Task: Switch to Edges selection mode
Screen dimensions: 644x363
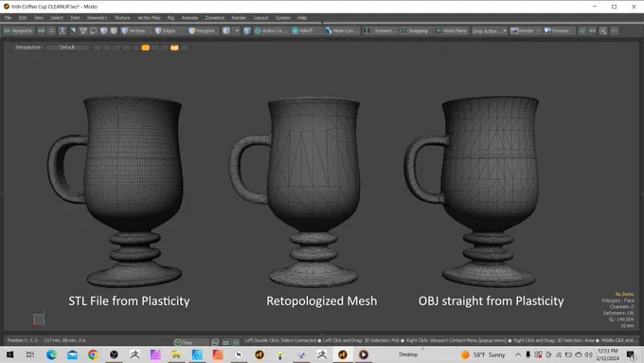Action: point(166,31)
